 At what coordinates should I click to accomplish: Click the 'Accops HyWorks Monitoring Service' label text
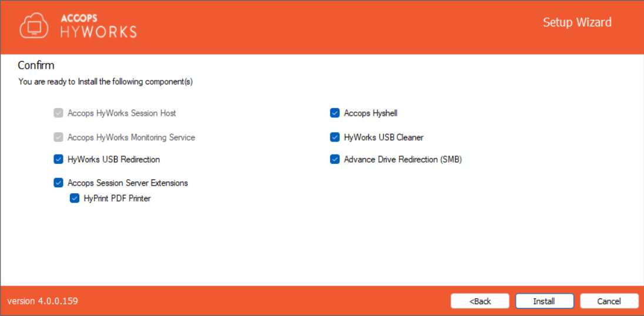click(x=131, y=137)
